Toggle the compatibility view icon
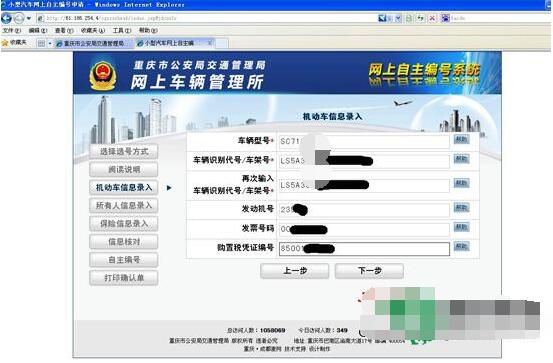Viewport: 553px width, 363px height. [409, 18]
